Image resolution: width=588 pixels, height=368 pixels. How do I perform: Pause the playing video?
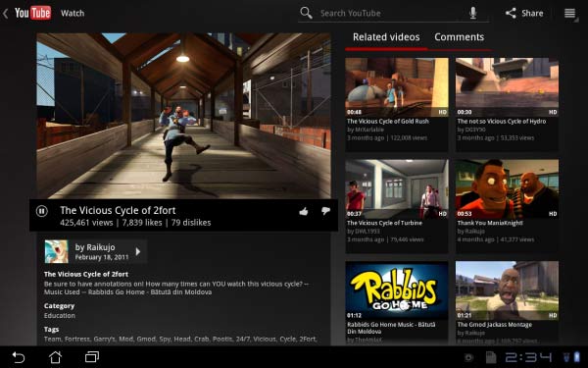(x=41, y=211)
